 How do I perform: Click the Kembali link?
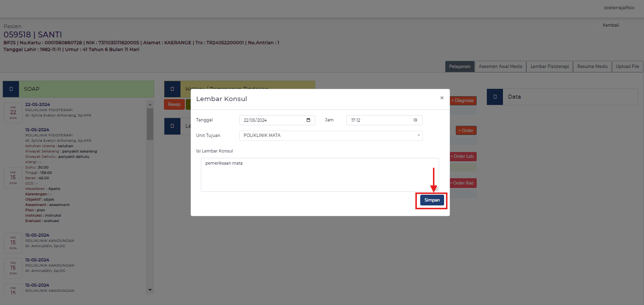(x=611, y=25)
